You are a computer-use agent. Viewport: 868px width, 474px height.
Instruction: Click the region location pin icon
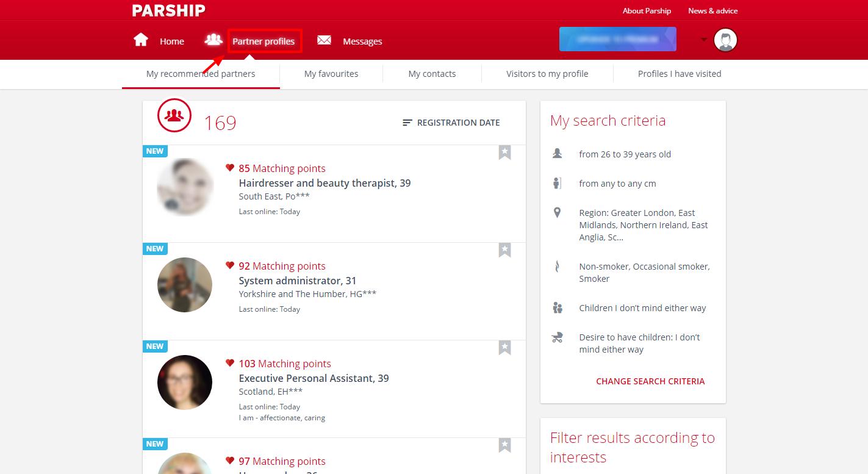tap(557, 212)
